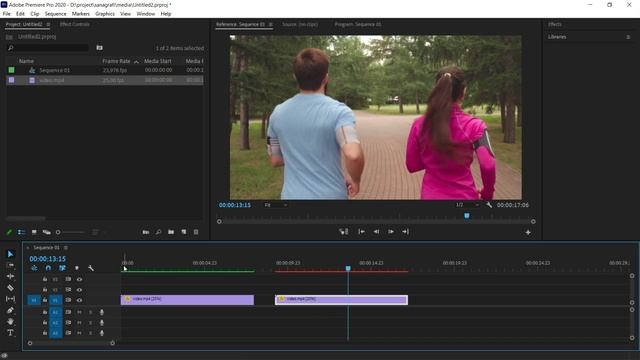This screenshot has height=360, width=640.
Task: Click Automate to Sequence icon
Action: pos(146,232)
